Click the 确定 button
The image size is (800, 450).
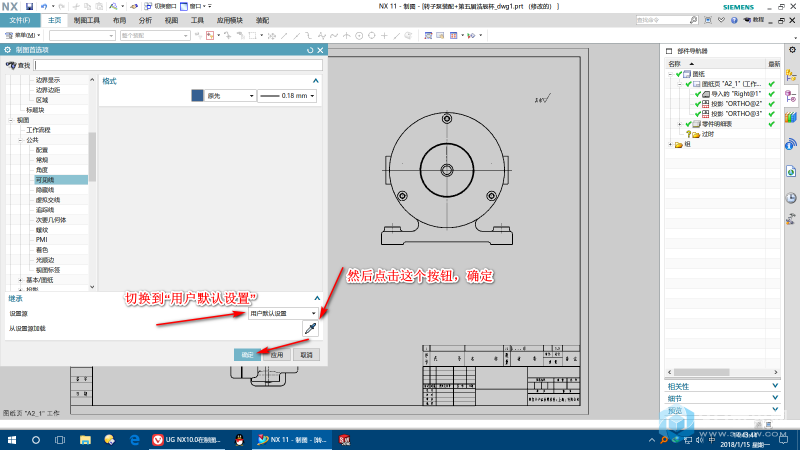[x=247, y=355]
